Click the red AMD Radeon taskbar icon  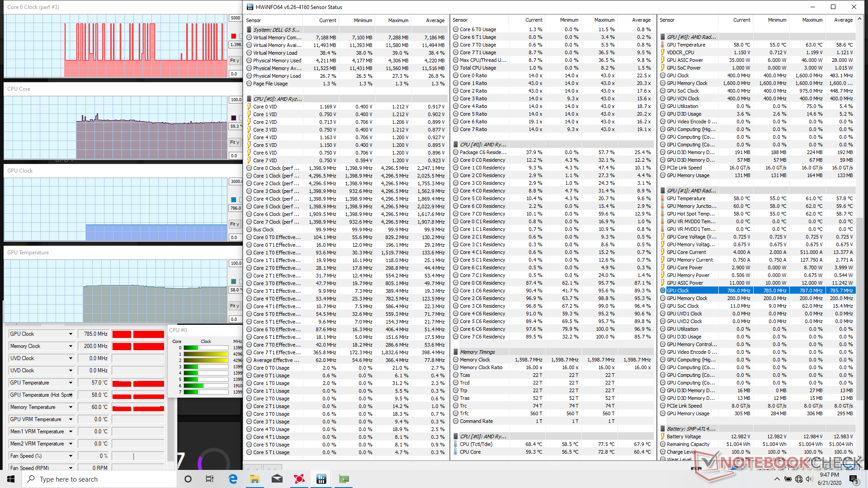tap(299, 479)
